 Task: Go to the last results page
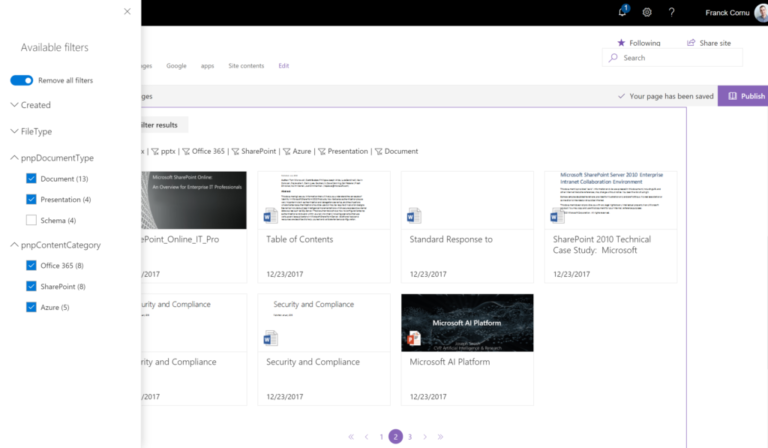pyautogui.click(x=440, y=437)
